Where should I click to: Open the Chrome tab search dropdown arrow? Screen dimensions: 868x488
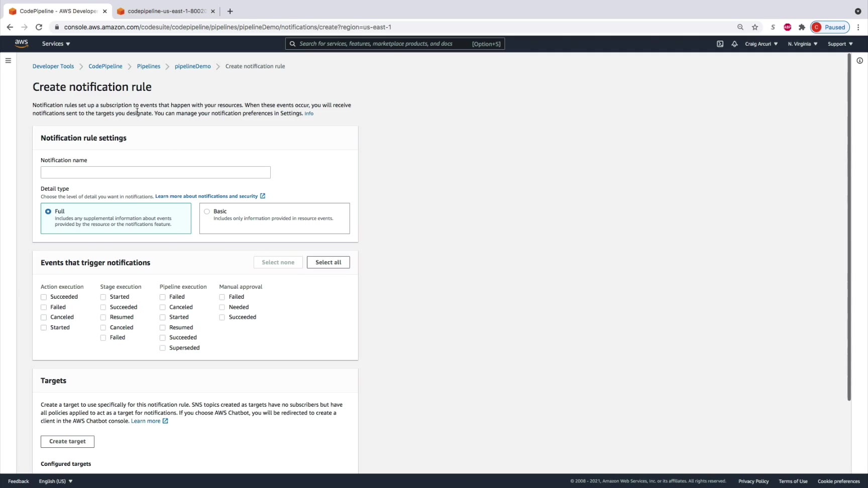(x=858, y=11)
